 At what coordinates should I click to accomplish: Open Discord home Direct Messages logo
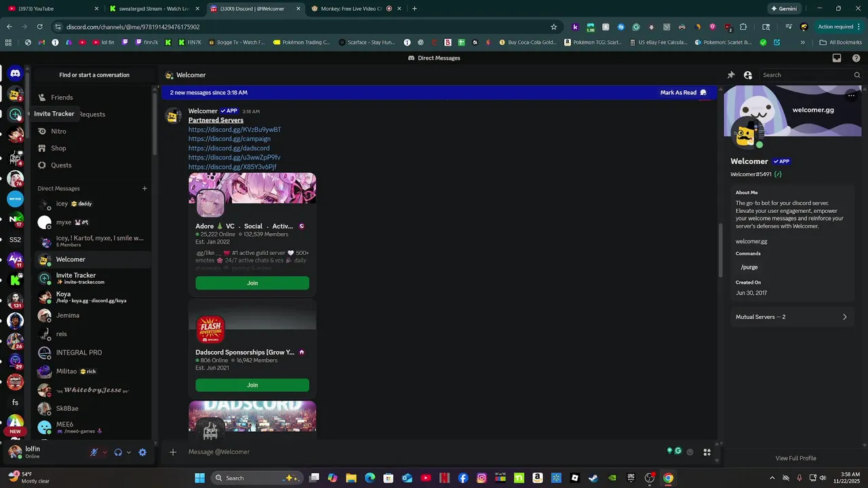(x=15, y=73)
